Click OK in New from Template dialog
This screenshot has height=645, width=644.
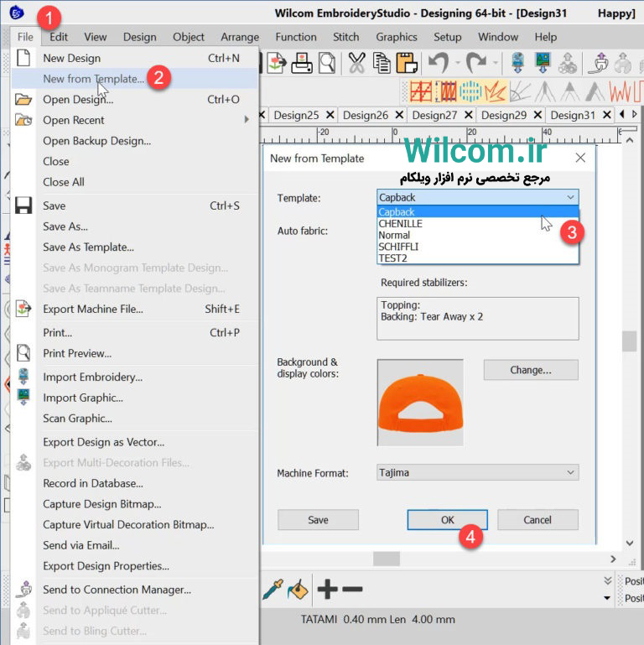point(448,519)
